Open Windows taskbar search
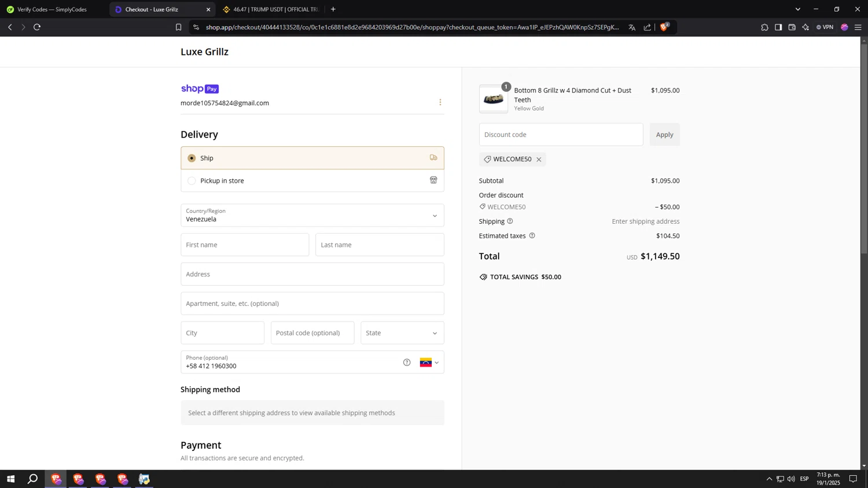868x488 pixels. 33,479
